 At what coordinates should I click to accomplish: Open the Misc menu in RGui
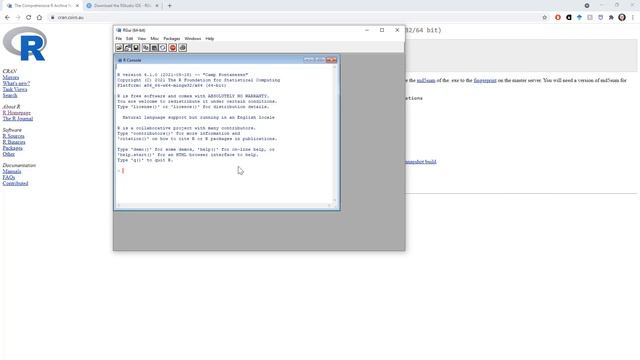pos(154,38)
